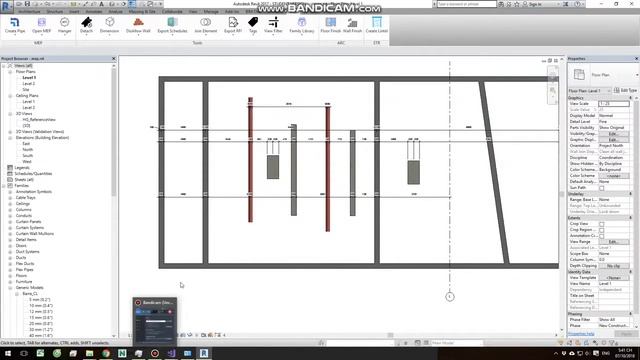Select the Wall Finish tool

click(x=352, y=25)
